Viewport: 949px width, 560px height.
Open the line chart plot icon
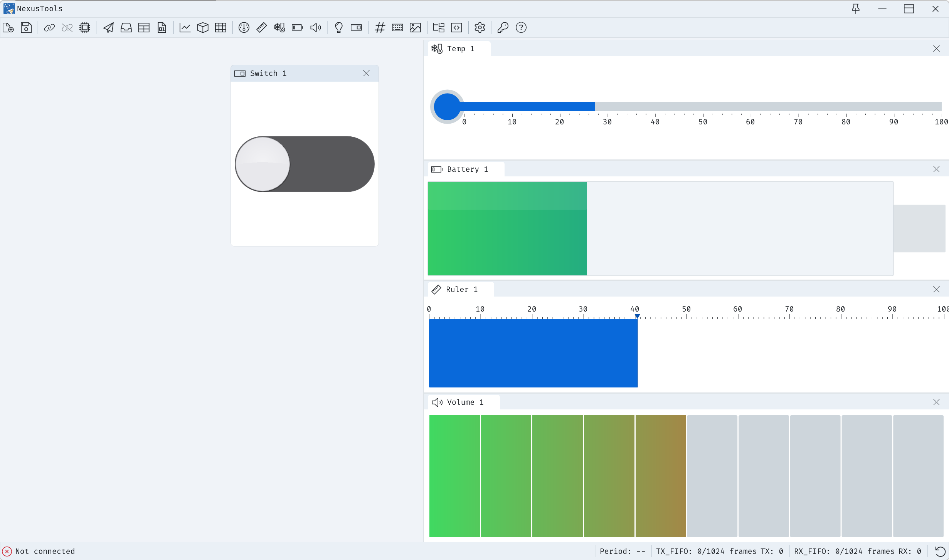185,28
